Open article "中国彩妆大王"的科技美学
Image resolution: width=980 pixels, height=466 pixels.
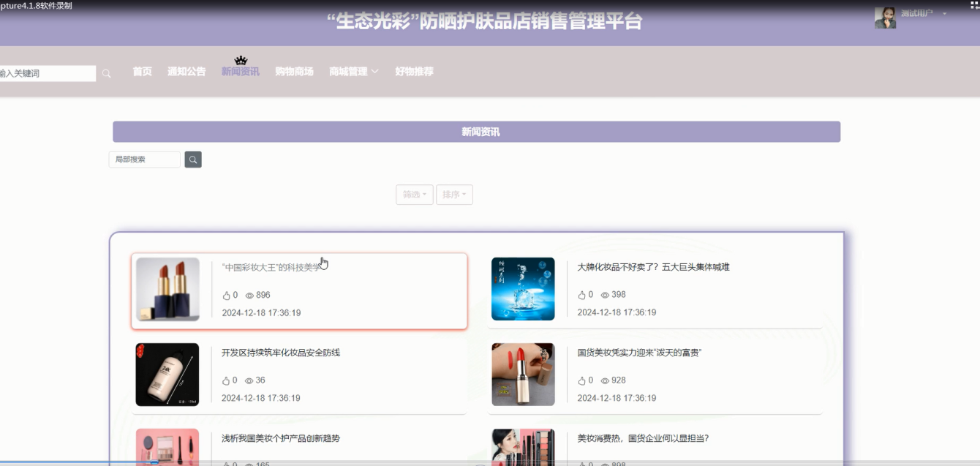[271, 268]
